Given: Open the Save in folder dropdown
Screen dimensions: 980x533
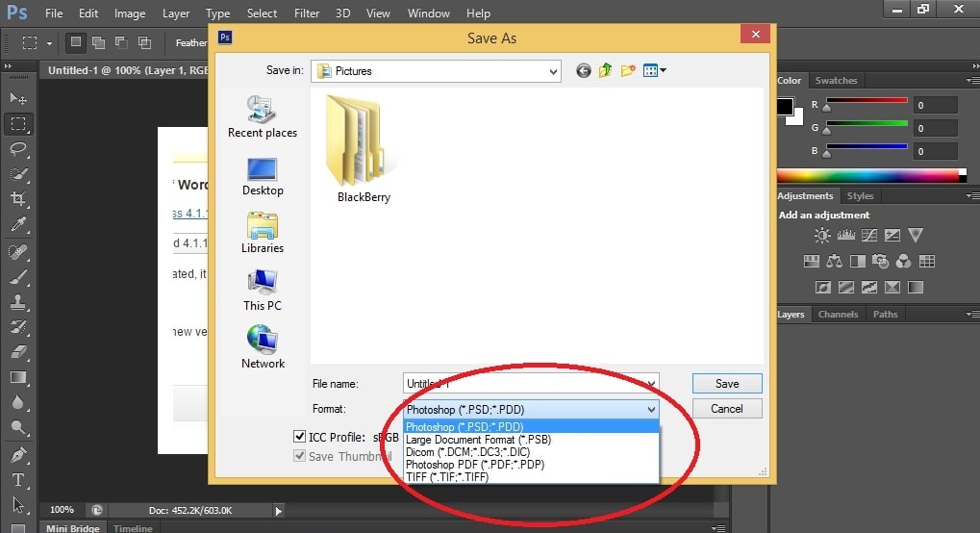Looking at the screenshot, I should [x=553, y=71].
